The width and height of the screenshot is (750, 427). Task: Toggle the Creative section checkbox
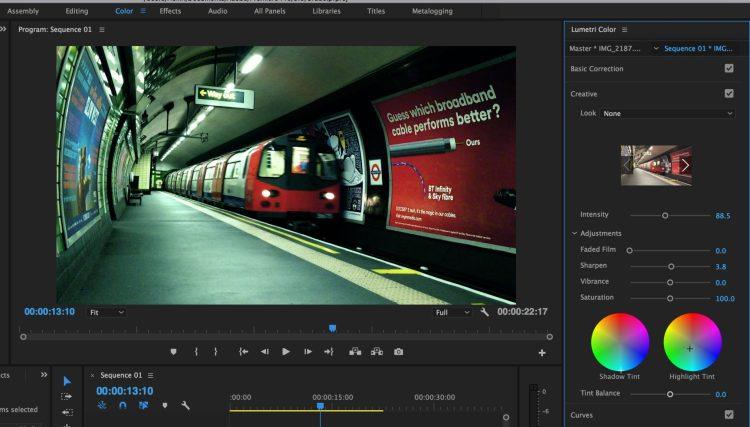click(729, 93)
